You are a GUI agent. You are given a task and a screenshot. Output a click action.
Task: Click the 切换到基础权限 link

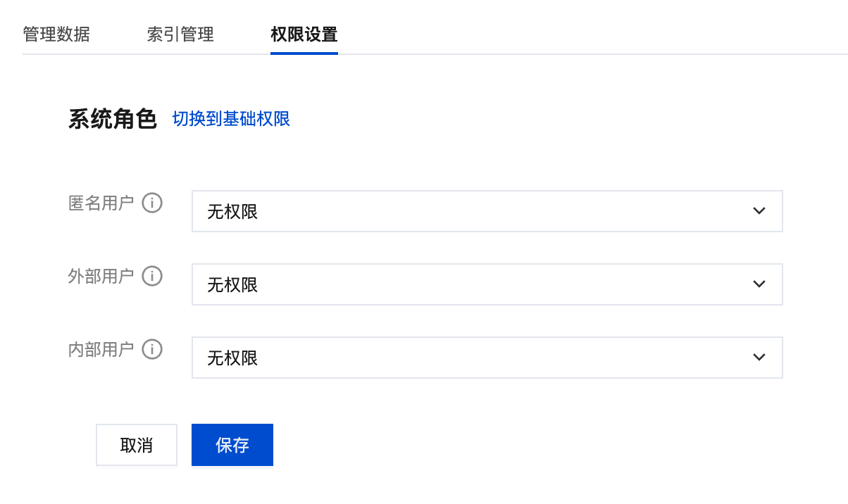tap(231, 119)
